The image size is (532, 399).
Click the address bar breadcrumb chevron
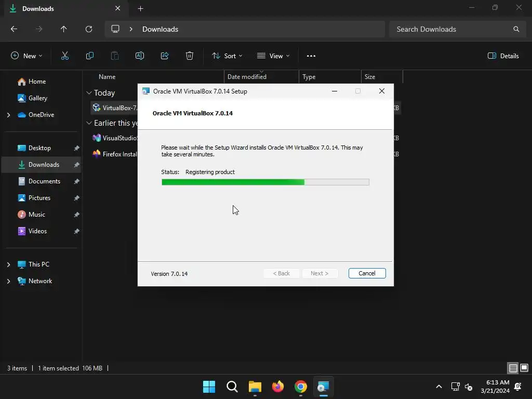coord(131,29)
